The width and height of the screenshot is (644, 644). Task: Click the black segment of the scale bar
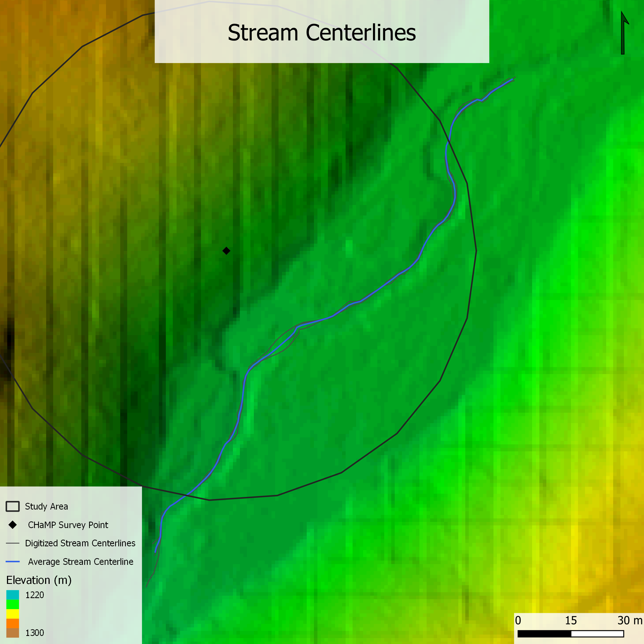pos(544,634)
